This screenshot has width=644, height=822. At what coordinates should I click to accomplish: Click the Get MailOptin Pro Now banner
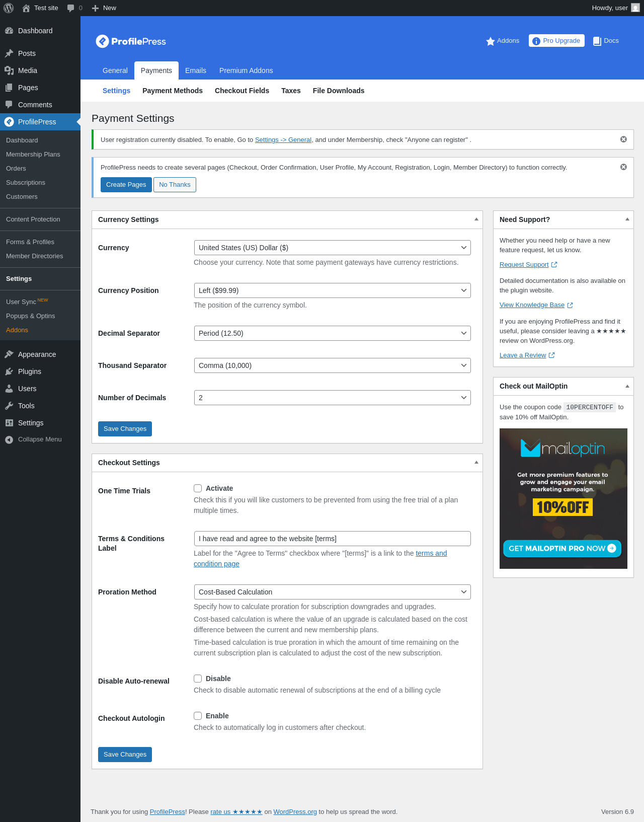[x=562, y=549]
